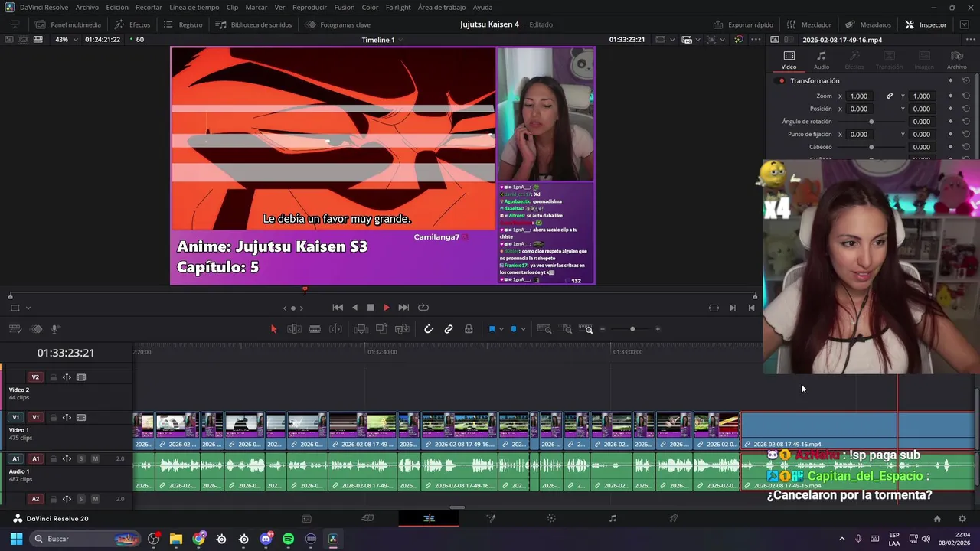
Task: Select the arrow Selection mode tool
Action: tap(273, 329)
